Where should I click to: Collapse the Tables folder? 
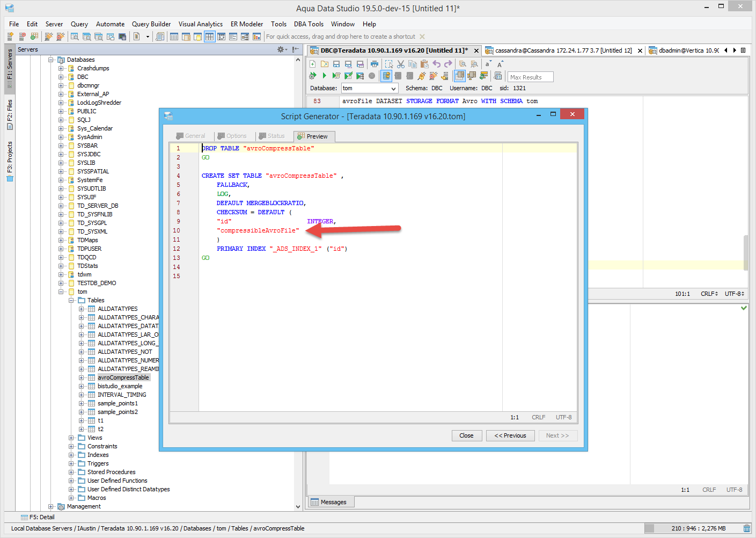tap(71, 300)
